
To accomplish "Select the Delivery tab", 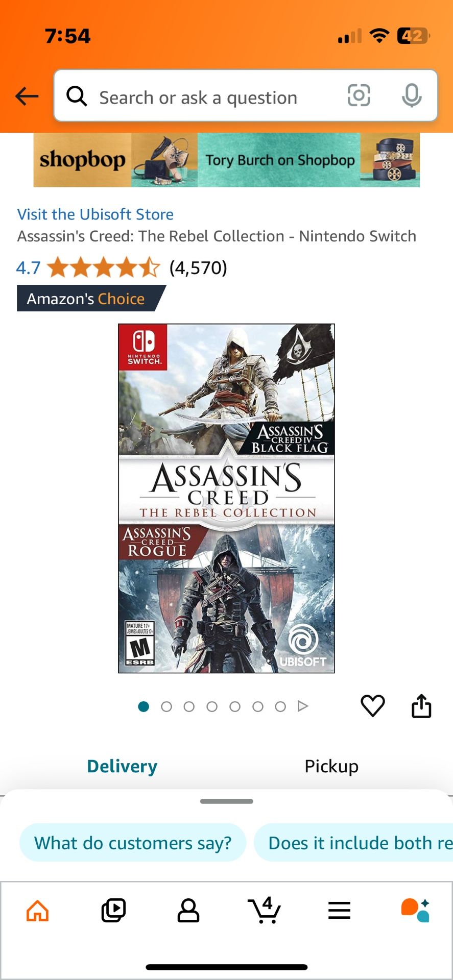I will click(122, 766).
